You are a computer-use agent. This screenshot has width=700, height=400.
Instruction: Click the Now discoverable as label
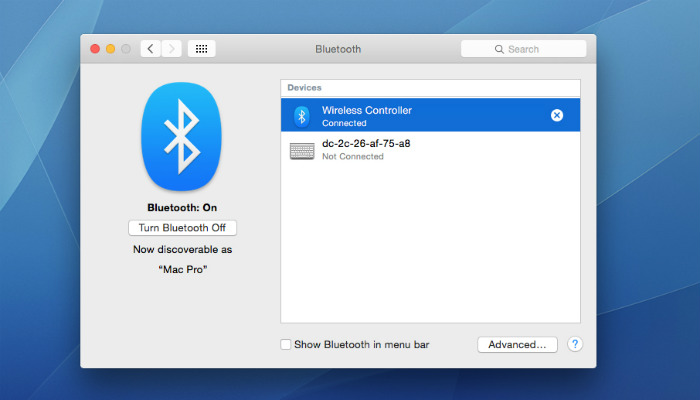pos(183,249)
